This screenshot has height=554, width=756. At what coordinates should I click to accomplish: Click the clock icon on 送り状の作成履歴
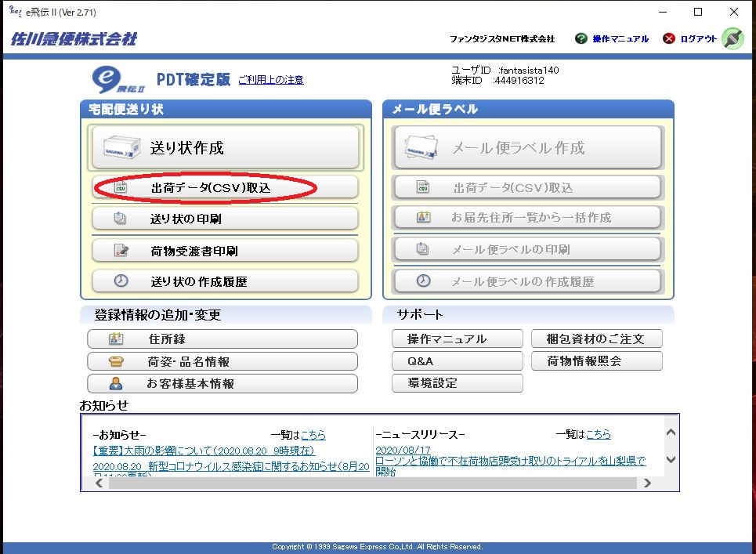121,281
